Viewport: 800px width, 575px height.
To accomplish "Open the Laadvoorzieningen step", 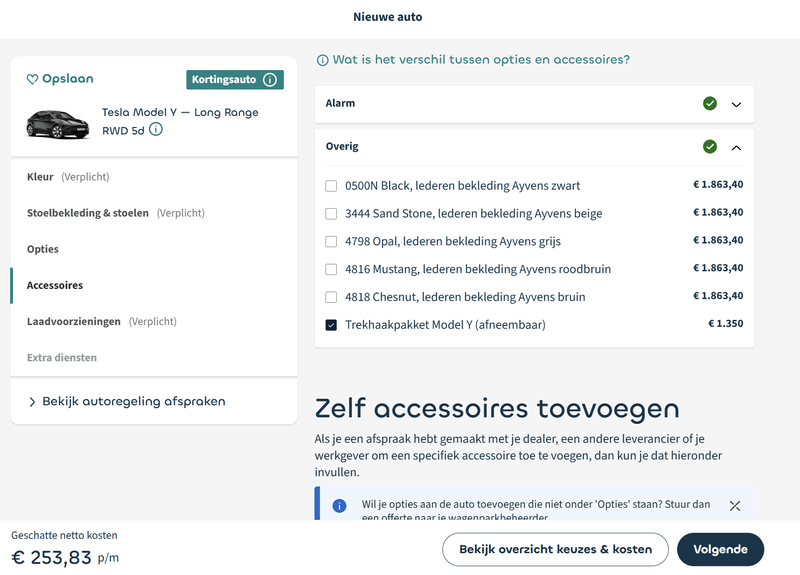I will [x=74, y=321].
